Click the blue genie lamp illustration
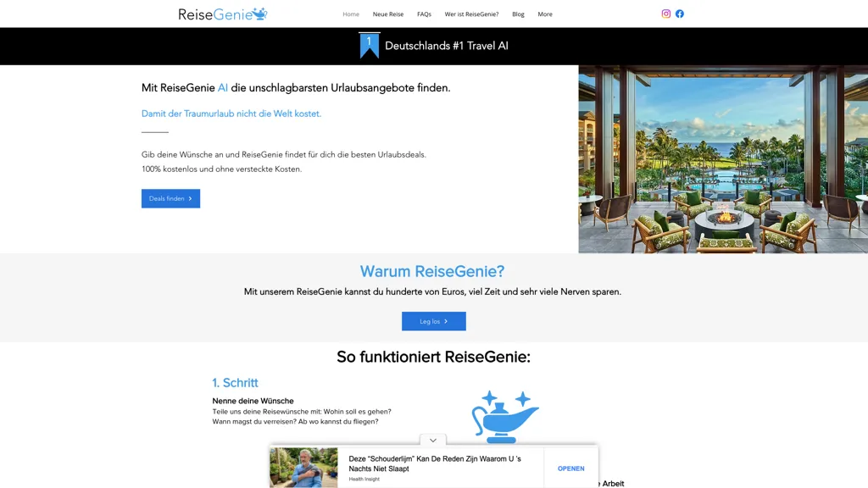 pos(505,417)
